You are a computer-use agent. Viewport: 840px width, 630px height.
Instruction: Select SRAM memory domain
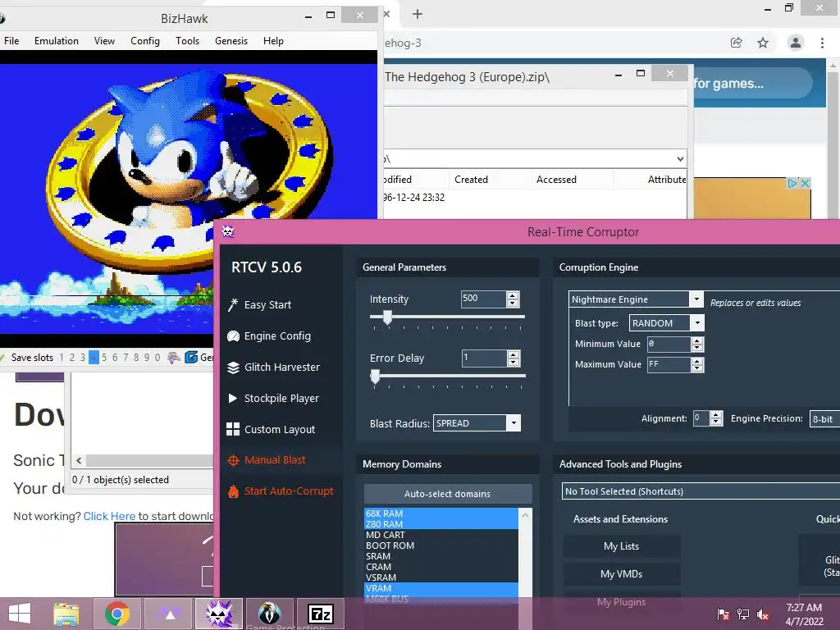pos(441,556)
